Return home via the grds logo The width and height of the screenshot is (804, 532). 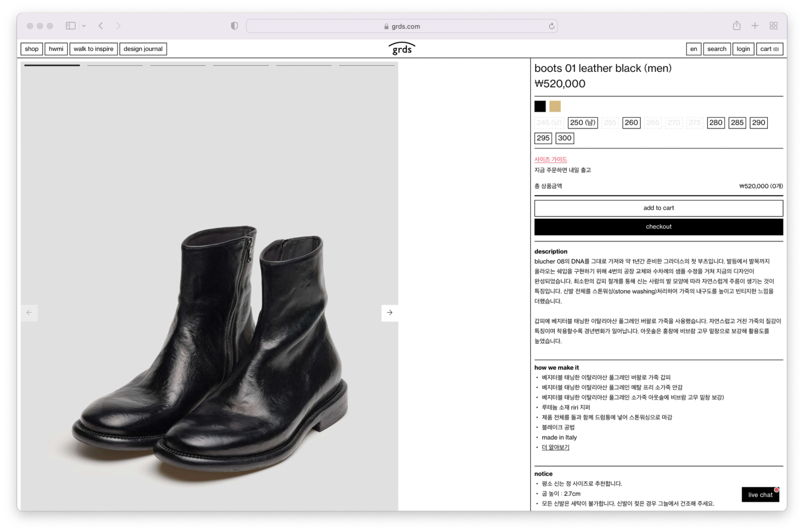[402, 48]
